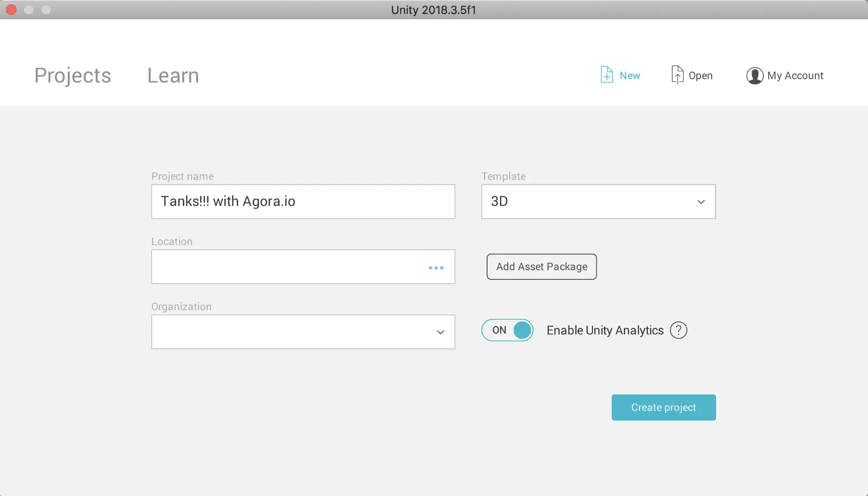Click the window zoom button
Screen dimensions: 868x496
coord(46,10)
